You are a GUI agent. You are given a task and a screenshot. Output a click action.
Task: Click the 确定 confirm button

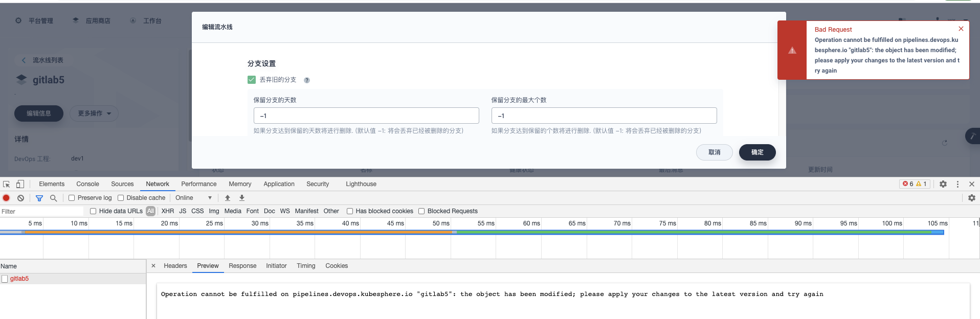coord(758,152)
